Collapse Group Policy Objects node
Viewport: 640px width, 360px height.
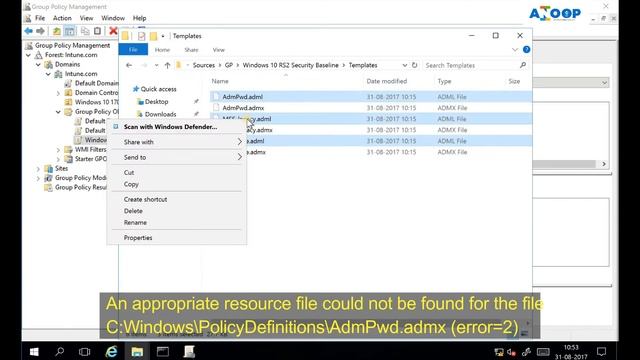pyautogui.click(x=58, y=112)
